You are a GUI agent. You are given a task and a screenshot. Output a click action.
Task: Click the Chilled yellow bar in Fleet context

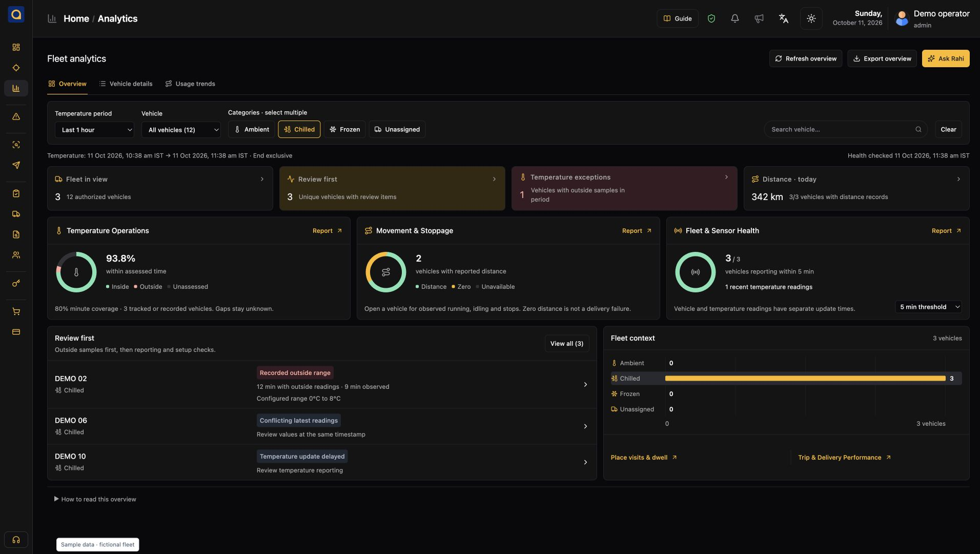(805, 379)
